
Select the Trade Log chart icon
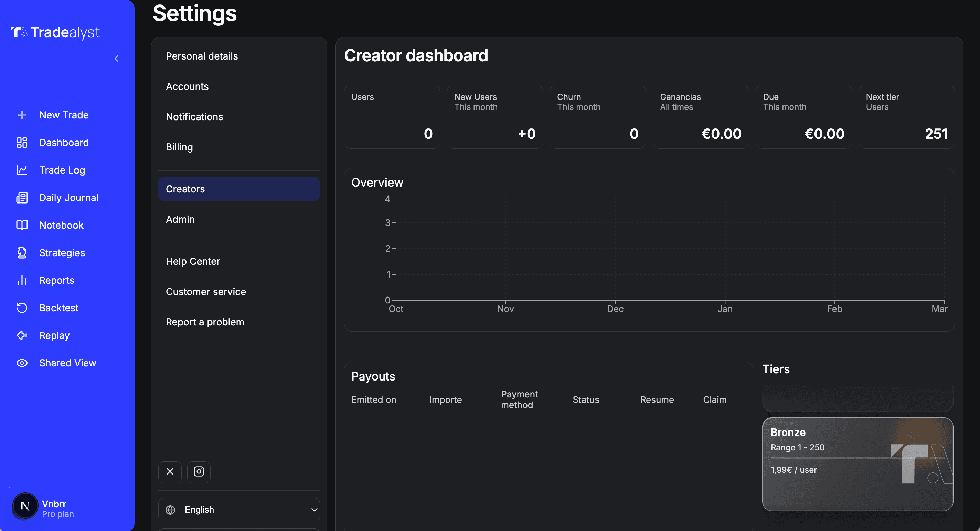pos(22,170)
